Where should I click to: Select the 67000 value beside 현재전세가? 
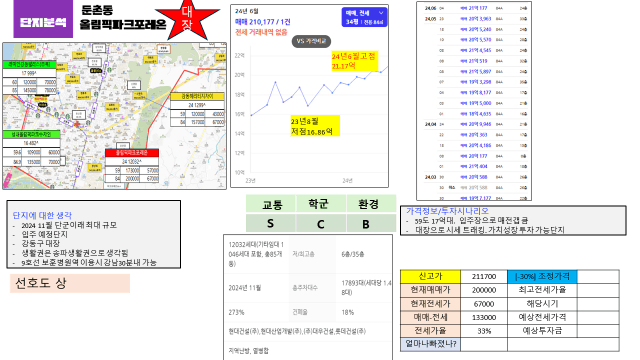[484, 304]
